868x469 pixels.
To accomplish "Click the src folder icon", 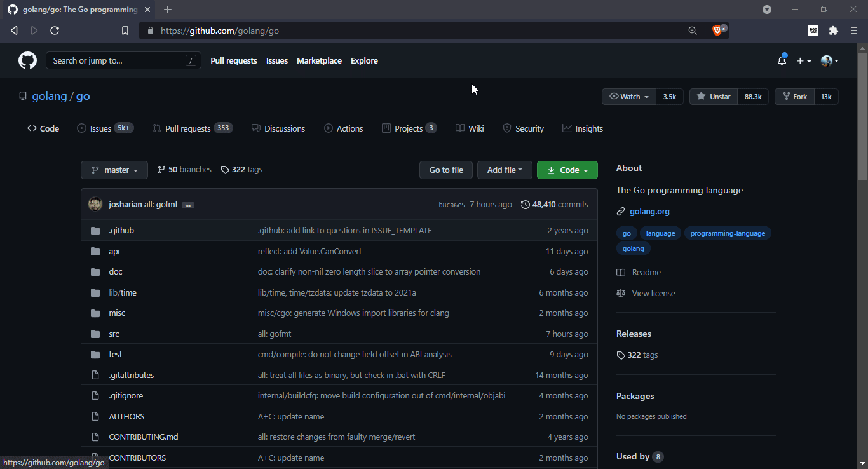I will pyautogui.click(x=95, y=334).
